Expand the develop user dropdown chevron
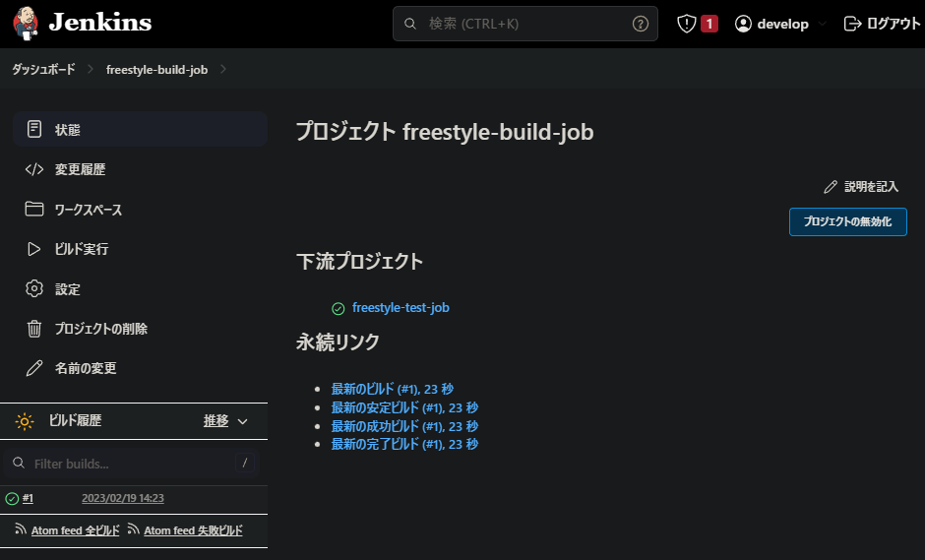925x560 pixels. coord(823,25)
